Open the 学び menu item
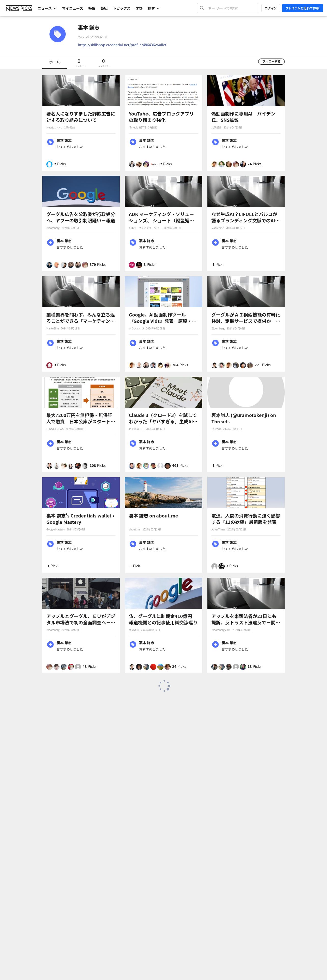 click(x=139, y=8)
